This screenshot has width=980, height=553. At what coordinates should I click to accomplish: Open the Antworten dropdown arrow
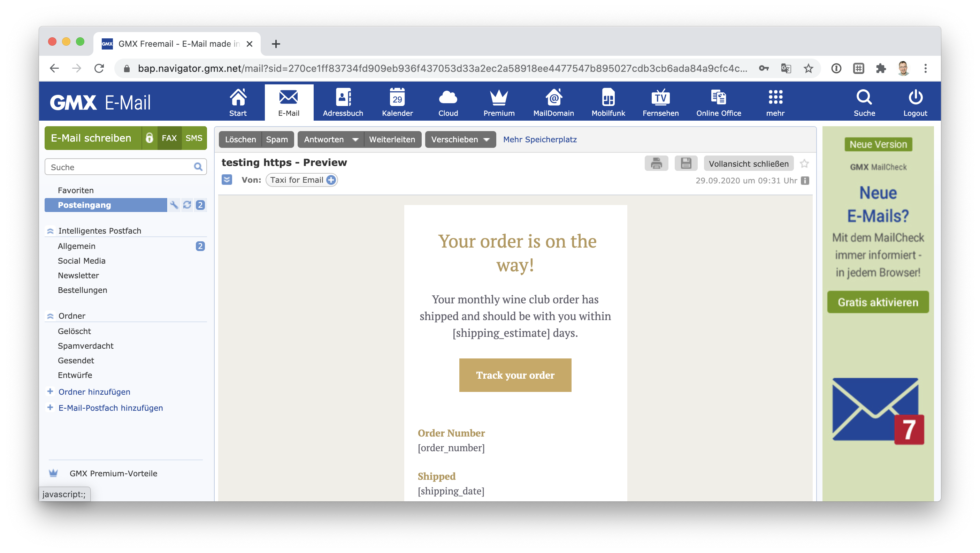(x=355, y=139)
